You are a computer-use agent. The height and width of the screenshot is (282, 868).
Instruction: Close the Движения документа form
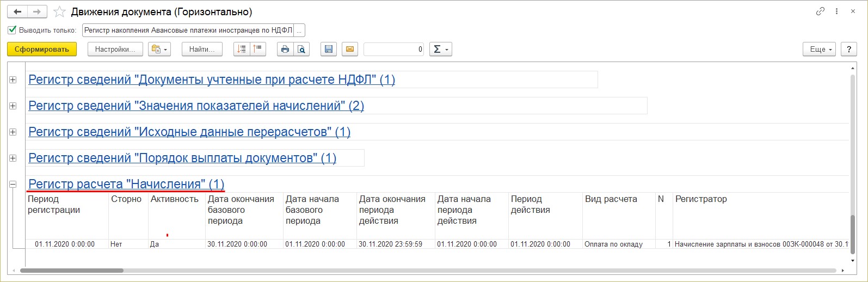853,11
